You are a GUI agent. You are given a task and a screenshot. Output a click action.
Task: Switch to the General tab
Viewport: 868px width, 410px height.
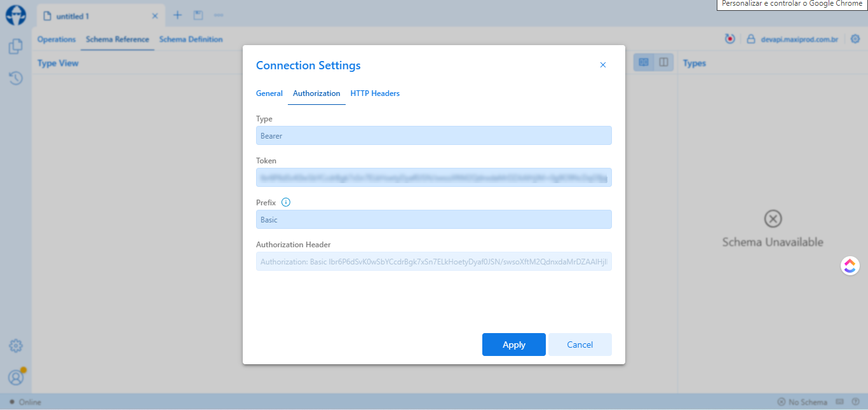click(x=269, y=93)
